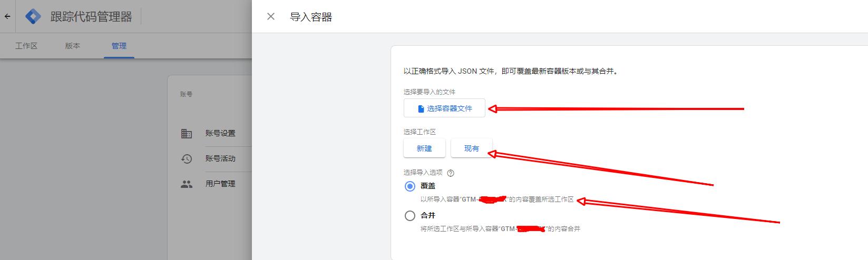
Task: Click the 账号设置 building icon
Action: pyautogui.click(x=187, y=133)
